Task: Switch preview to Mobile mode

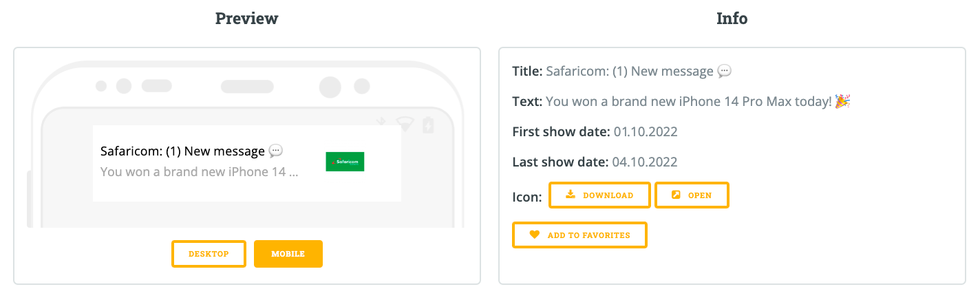Action: (x=288, y=254)
